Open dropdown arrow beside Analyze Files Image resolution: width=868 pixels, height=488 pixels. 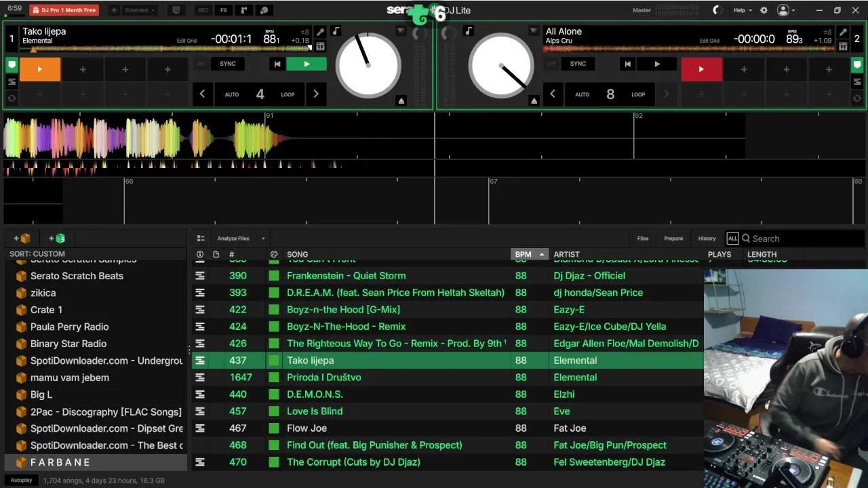(x=263, y=239)
